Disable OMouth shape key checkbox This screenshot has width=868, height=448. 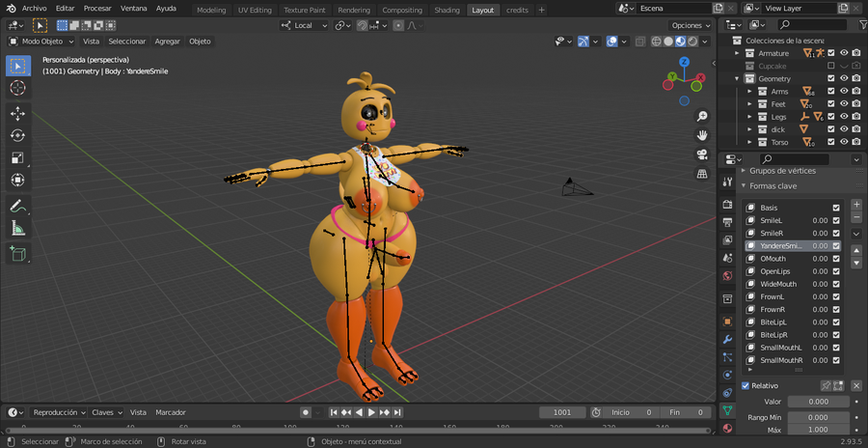tap(836, 259)
